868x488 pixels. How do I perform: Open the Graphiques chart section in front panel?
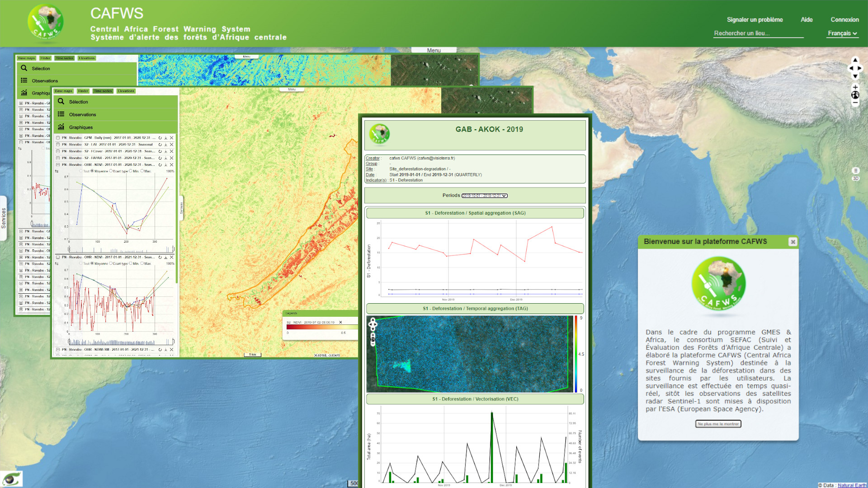(x=116, y=127)
